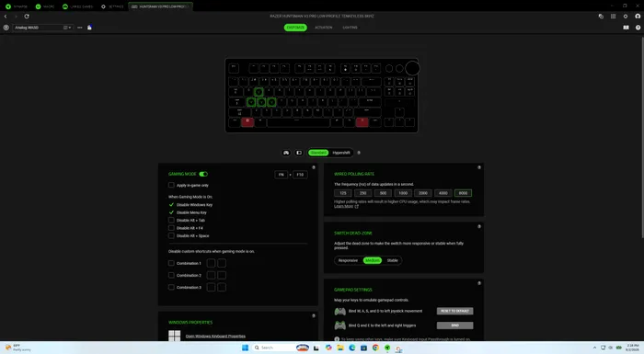Click the info icon on Wired Polling Rate panel
This screenshot has height=354, width=644.
(479, 167)
